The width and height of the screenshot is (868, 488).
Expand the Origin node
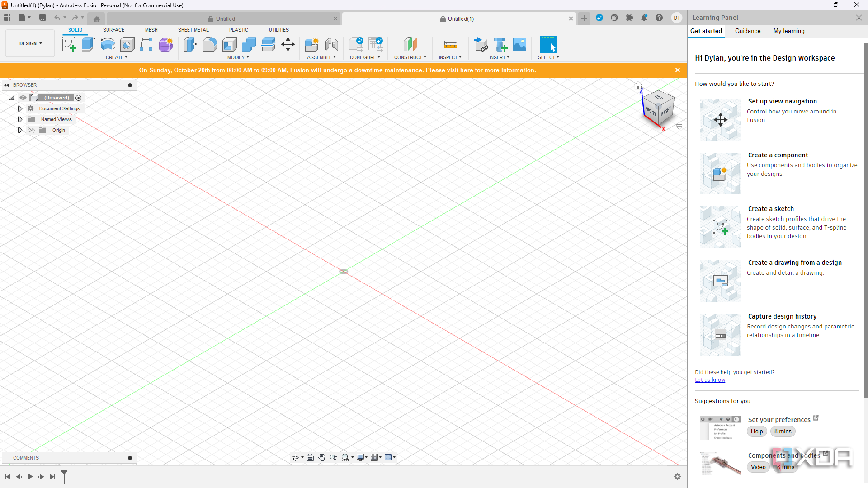click(x=20, y=130)
